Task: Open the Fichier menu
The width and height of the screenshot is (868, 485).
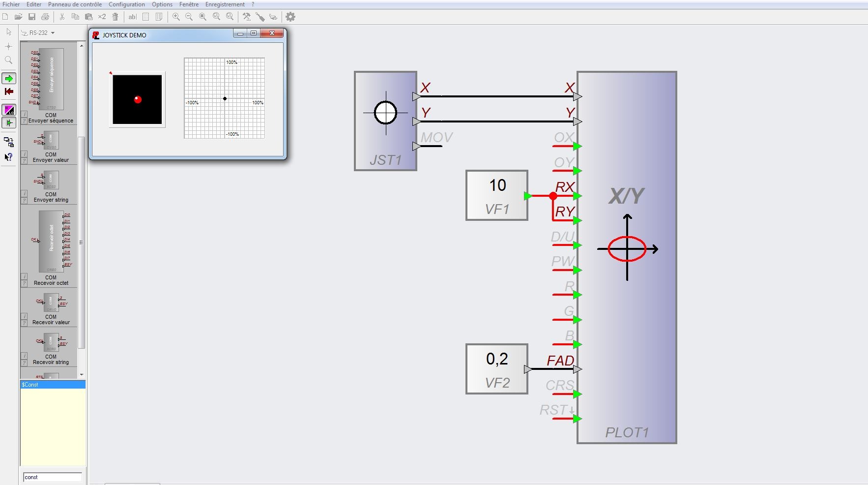Action: pos(11,4)
